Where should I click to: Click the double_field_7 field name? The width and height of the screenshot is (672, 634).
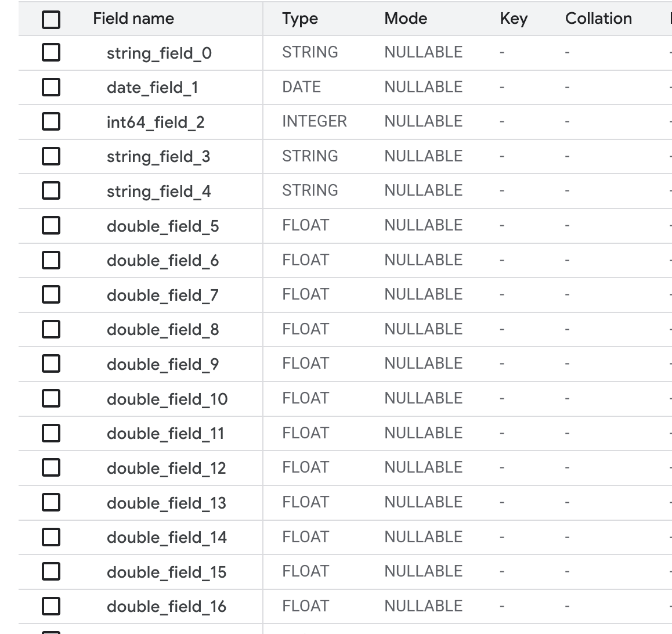click(x=162, y=296)
